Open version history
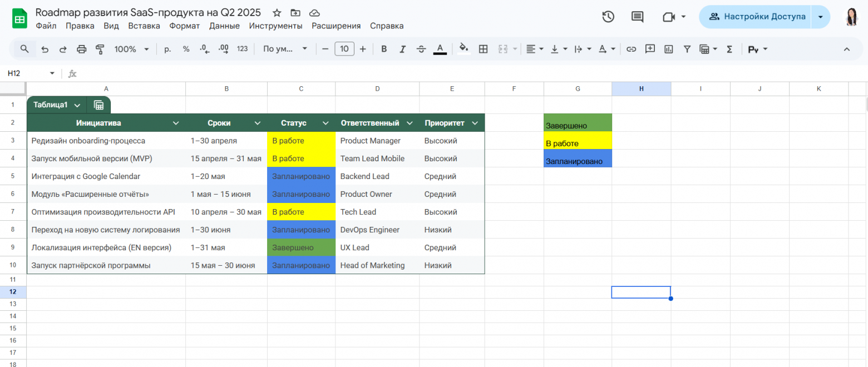The width and height of the screenshot is (868, 367). (x=608, y=16)
